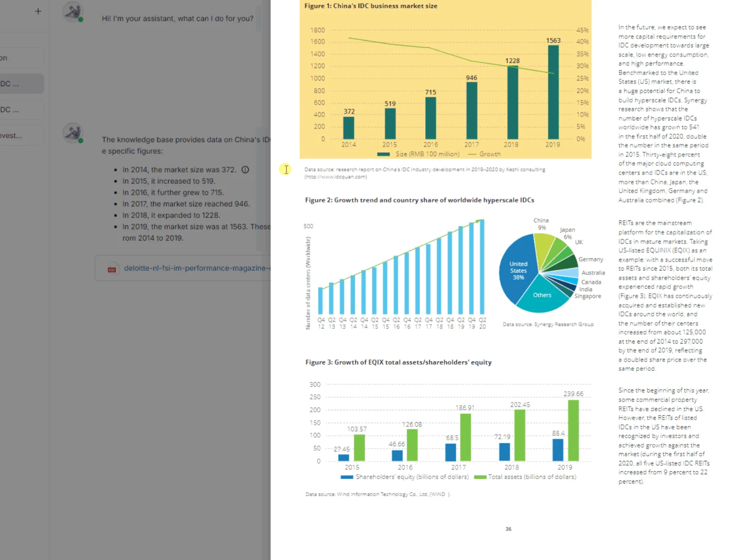
Task: Select the highlighted 'DC ...' conversation
Action: click(x=21, y=84)
